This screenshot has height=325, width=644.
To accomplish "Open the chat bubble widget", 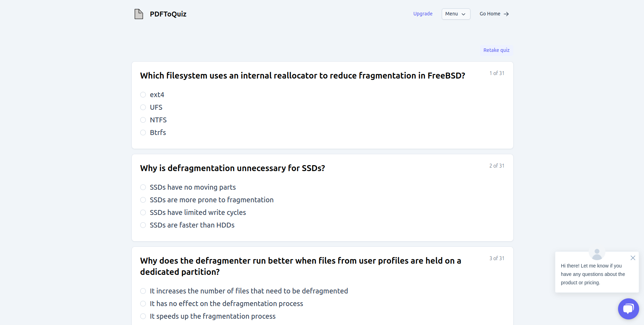I will [x=628, y=309].
